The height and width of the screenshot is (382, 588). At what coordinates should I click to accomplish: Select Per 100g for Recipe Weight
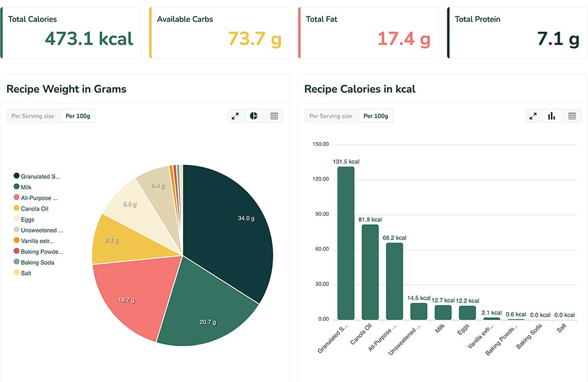click(x=78, y=116)
